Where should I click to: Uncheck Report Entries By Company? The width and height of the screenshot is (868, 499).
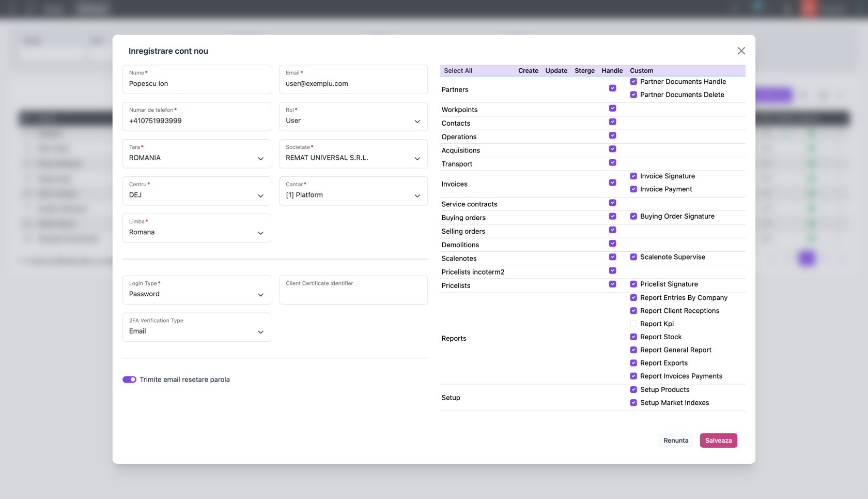click(x=633, y=298)
